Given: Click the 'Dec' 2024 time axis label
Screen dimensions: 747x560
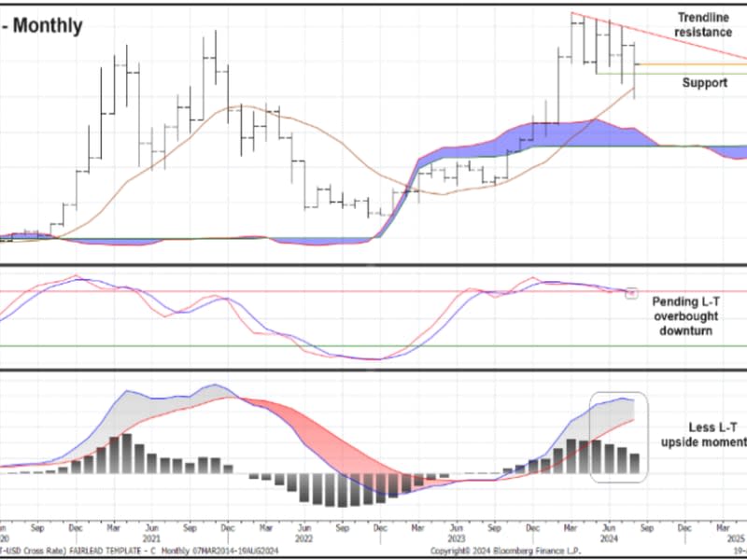Looking at the screenshot, I should [685, 528].
